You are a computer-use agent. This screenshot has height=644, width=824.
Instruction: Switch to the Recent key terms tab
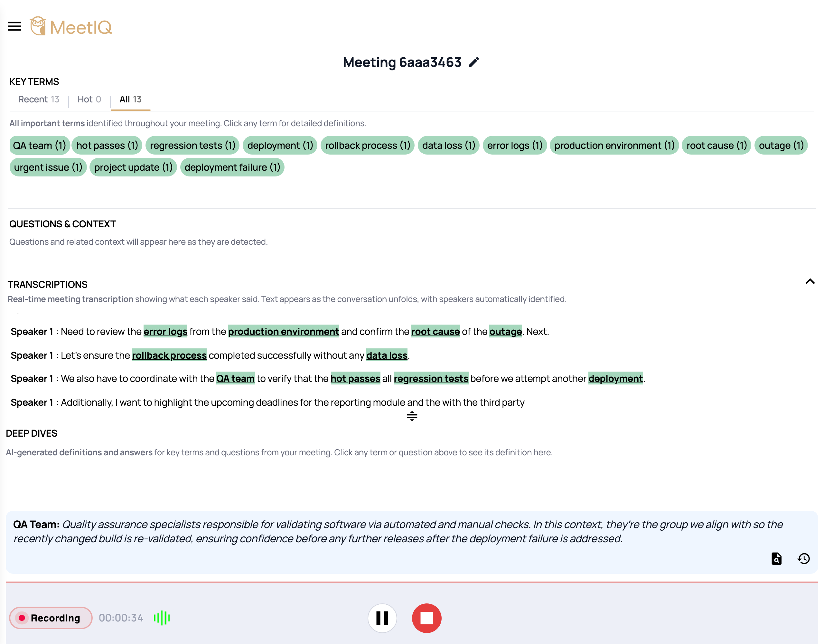[x=39, y=99]
